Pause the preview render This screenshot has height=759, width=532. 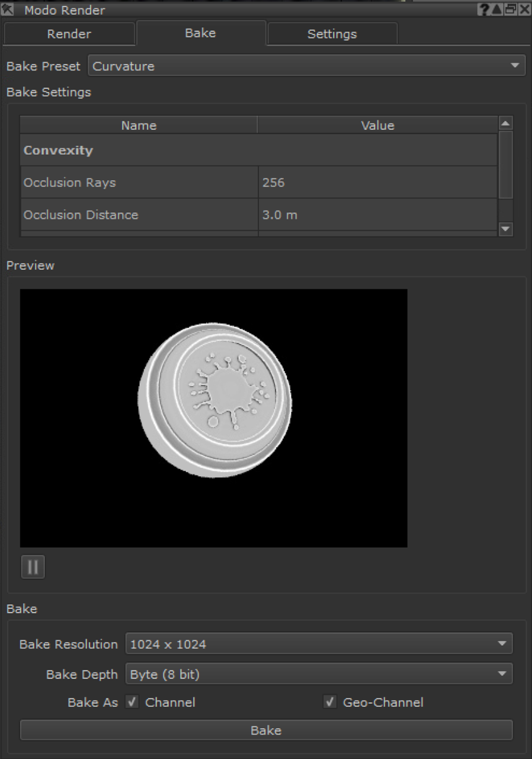point(33,567)
